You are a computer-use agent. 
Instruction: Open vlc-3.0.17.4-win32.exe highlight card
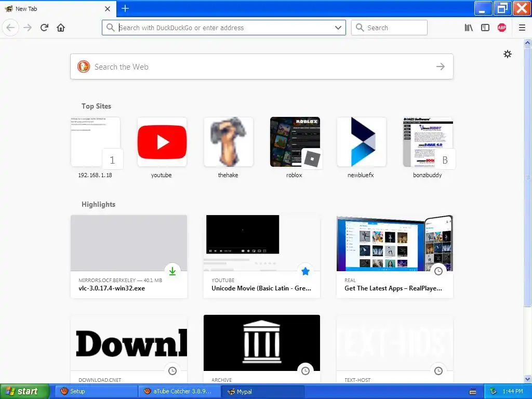(x=129, y=257)
